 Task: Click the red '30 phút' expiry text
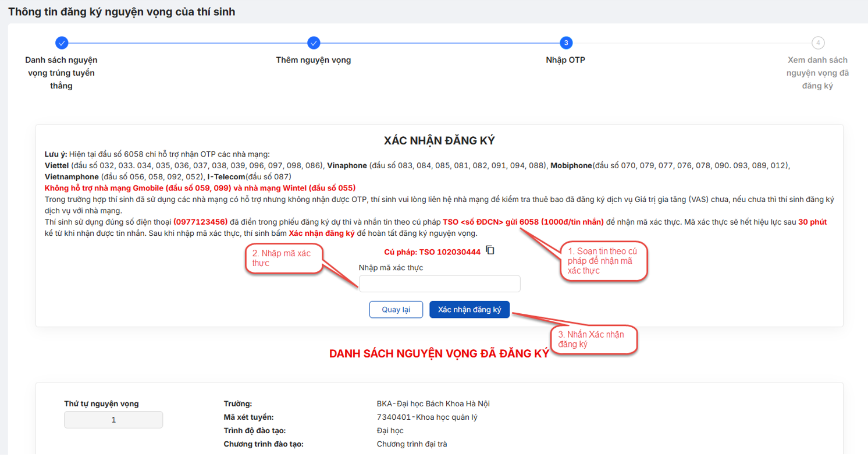click(x=813, y=222)
